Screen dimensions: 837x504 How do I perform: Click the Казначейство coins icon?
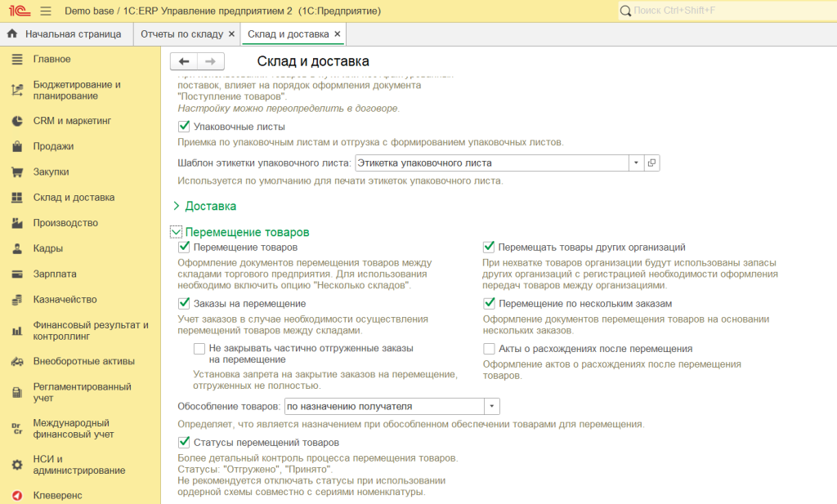tap(17, 300)
